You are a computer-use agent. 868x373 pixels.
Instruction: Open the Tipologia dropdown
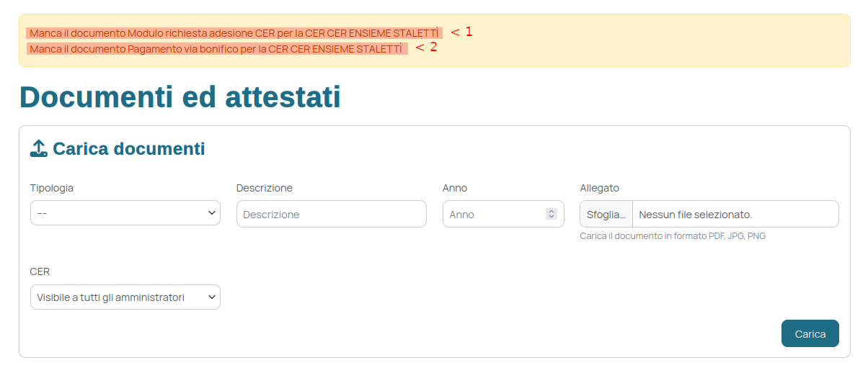[x=125, y=213]
